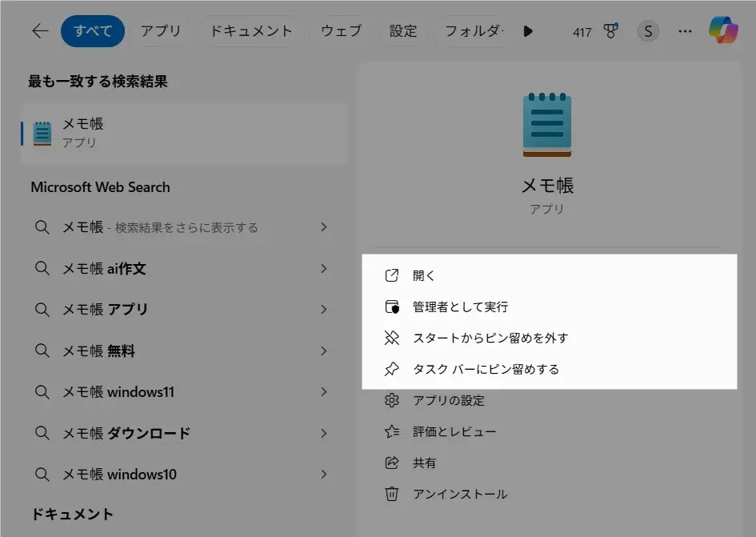756x537 pixels.
Task: Click the unpin icon beside スタートからピン留めを外す
Action: click(391, 338)
